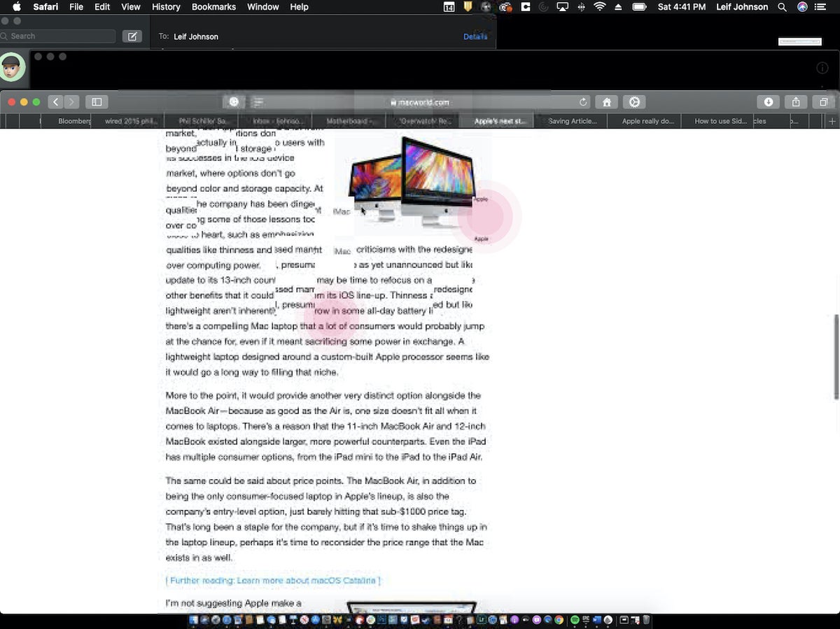Viewport: 840px width, 629px height.
Task: Click the Safari page vertical scrollbar
Action: [836, 355]
